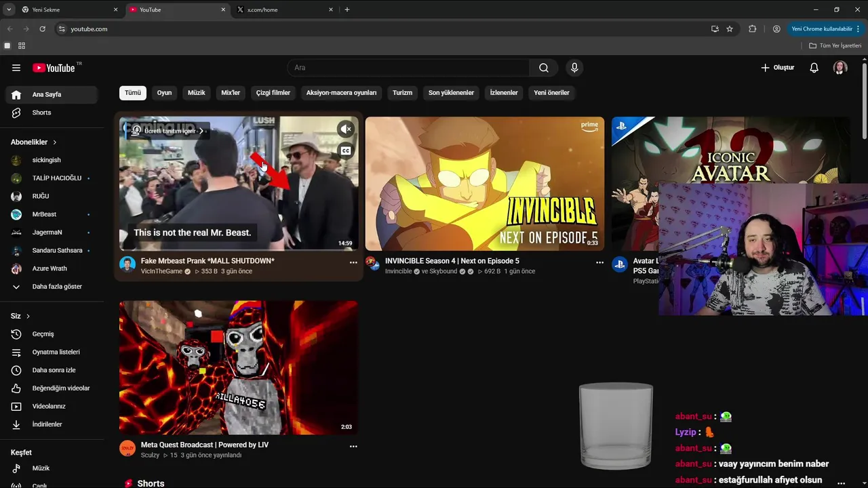Select the Mix'ler filter chip
Screen dimensions: 868x488
pos(231,93)
